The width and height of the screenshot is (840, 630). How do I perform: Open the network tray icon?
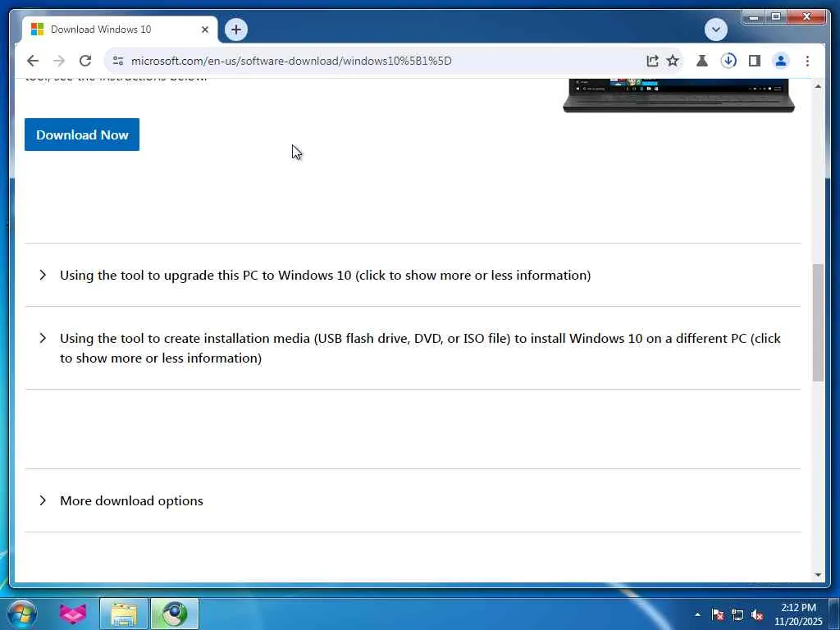pos(737,614)
